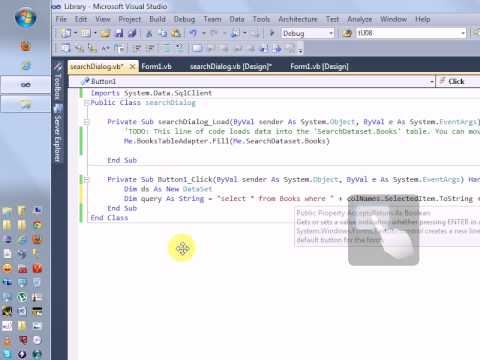The width and height of the screenshot is (480, 360).
Task: Switch to the Form1.vb [Design] tab
Action: click(319, 66)
